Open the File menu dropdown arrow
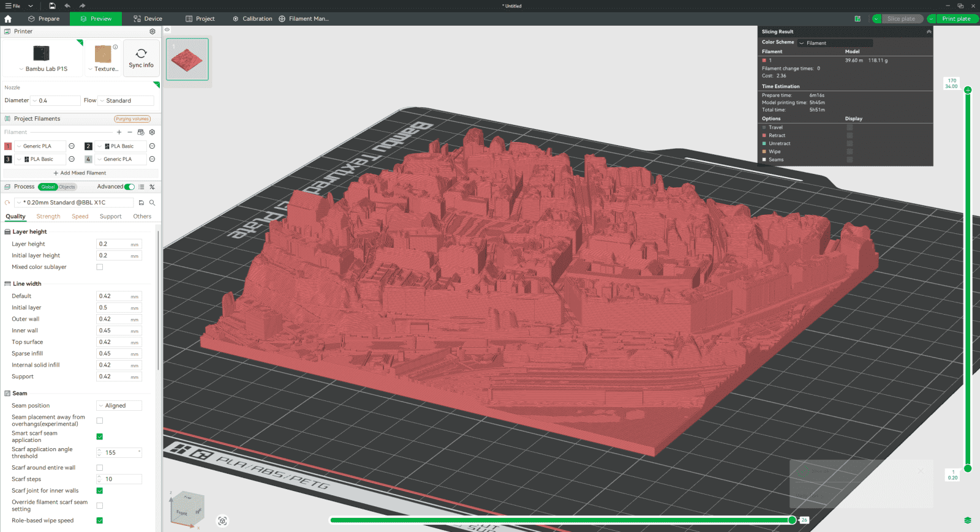 pos(30,6)
